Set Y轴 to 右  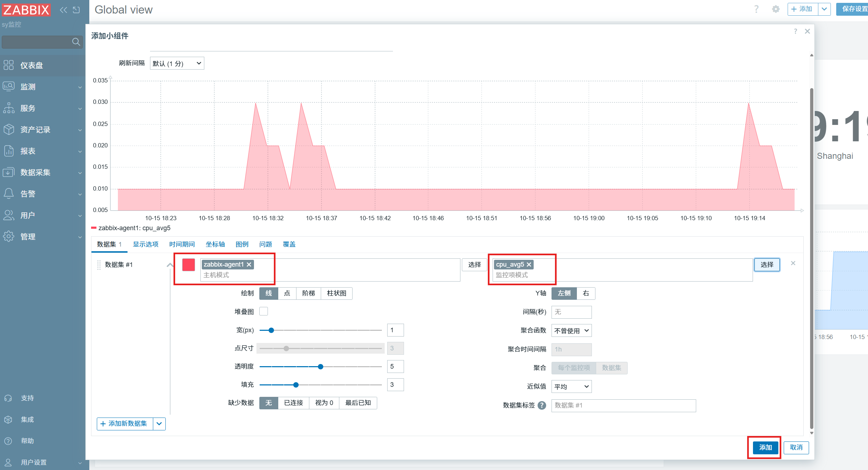586,293
